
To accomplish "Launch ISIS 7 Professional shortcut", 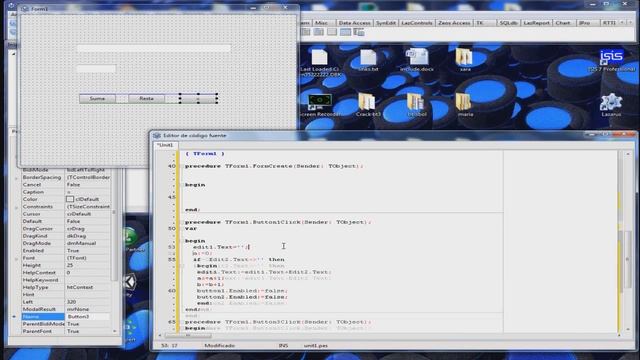I will (x=611, y=60).
